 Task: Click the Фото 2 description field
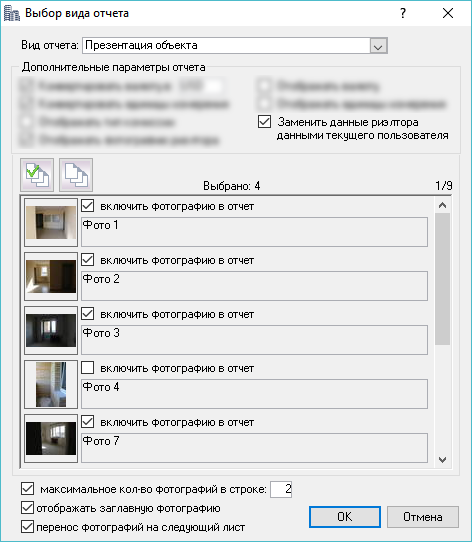tap(254, 286)
